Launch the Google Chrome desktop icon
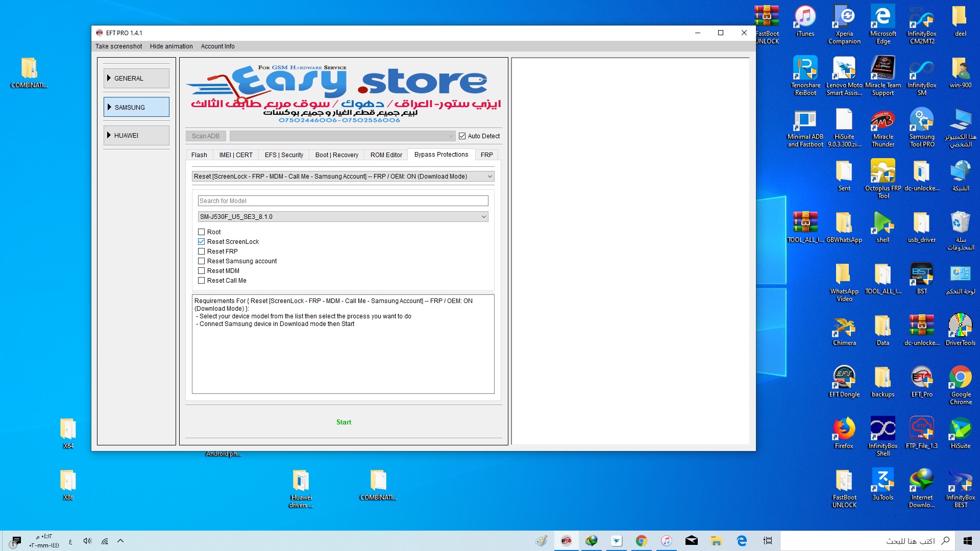This screenshot has width=980, height=551. (x=961, y=385)
